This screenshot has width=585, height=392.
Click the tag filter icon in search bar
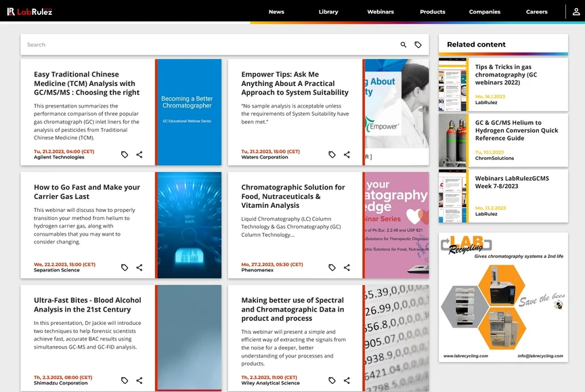point(418,45)
